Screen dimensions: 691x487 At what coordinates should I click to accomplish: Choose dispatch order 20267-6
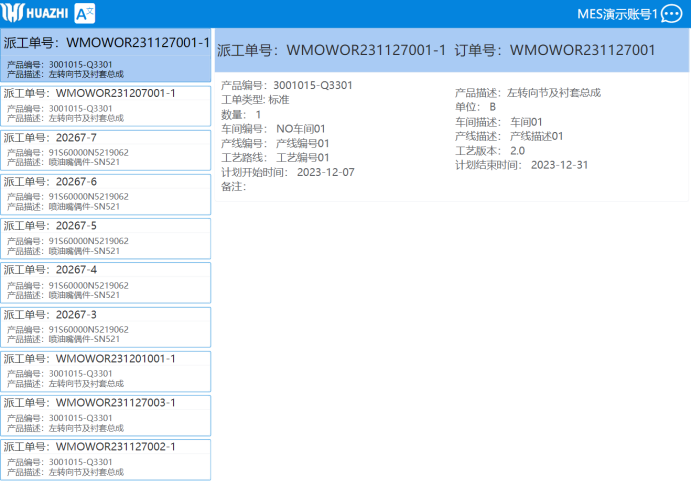[x=106, y=193]
